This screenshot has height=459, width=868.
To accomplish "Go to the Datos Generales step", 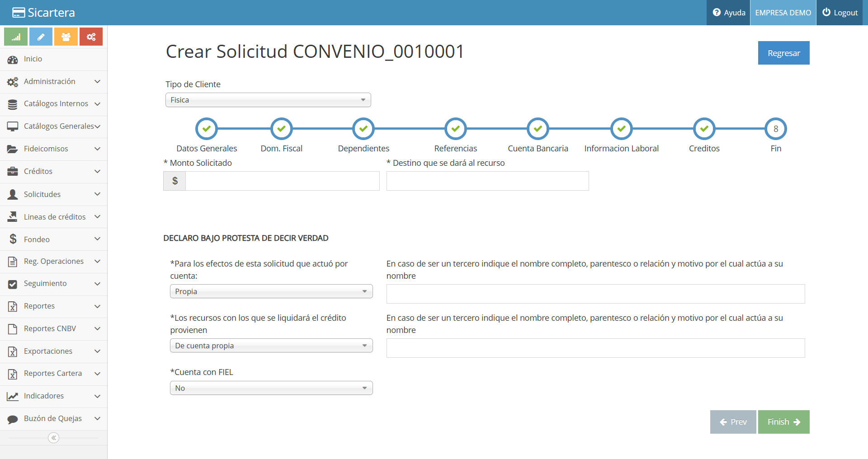I will [x=207, y=129].
